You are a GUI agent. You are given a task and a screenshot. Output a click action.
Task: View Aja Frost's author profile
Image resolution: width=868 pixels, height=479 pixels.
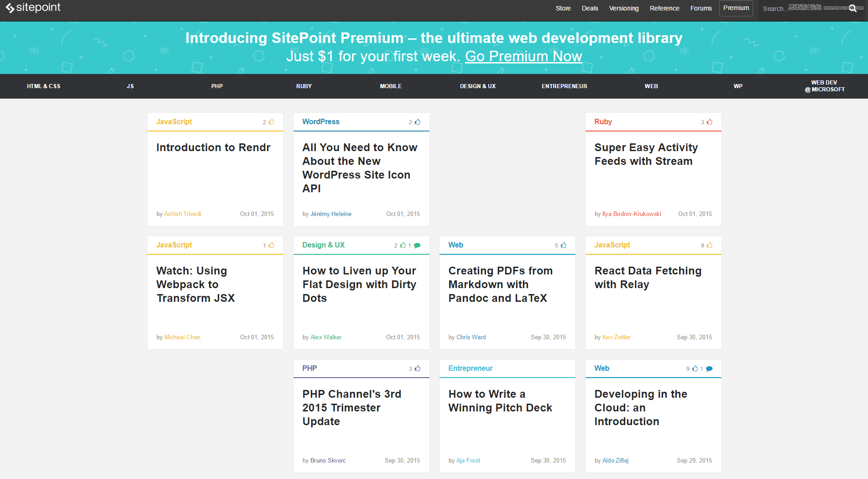click(x=468, y=461)
